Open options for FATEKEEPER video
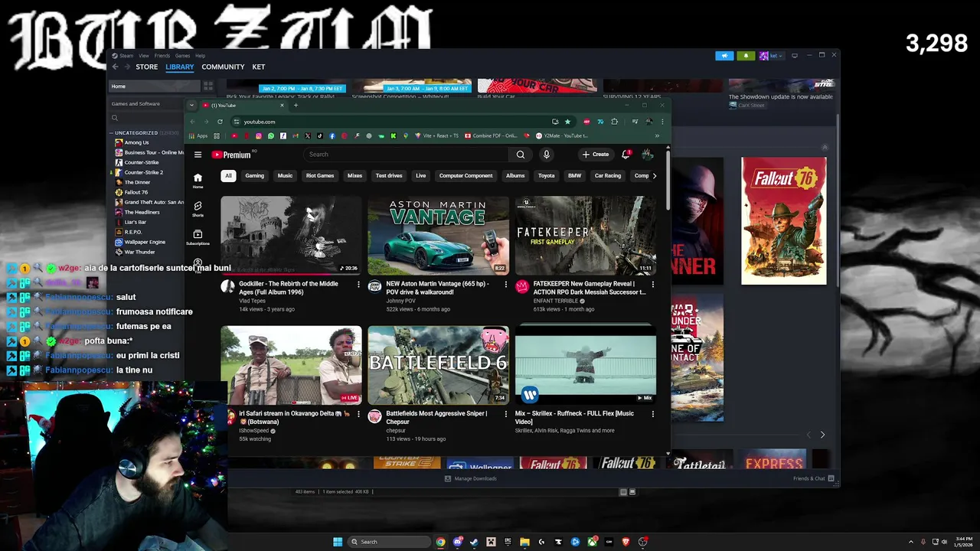 click(652, 285)
